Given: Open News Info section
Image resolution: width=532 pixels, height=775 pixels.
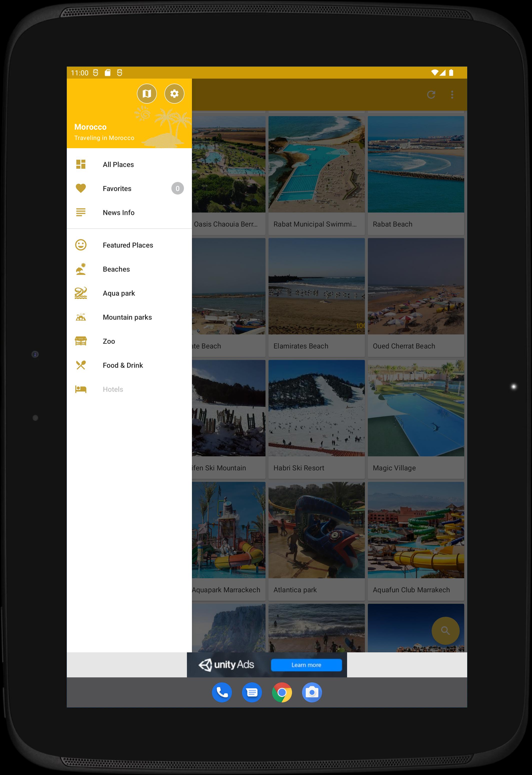Looking at the screenshot, I should point(129,213).
